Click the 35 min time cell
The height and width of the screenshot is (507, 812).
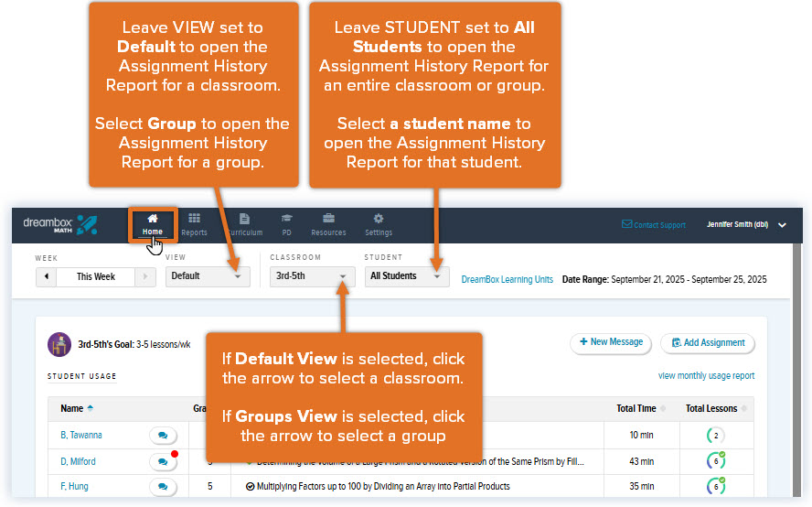[641, 486]
